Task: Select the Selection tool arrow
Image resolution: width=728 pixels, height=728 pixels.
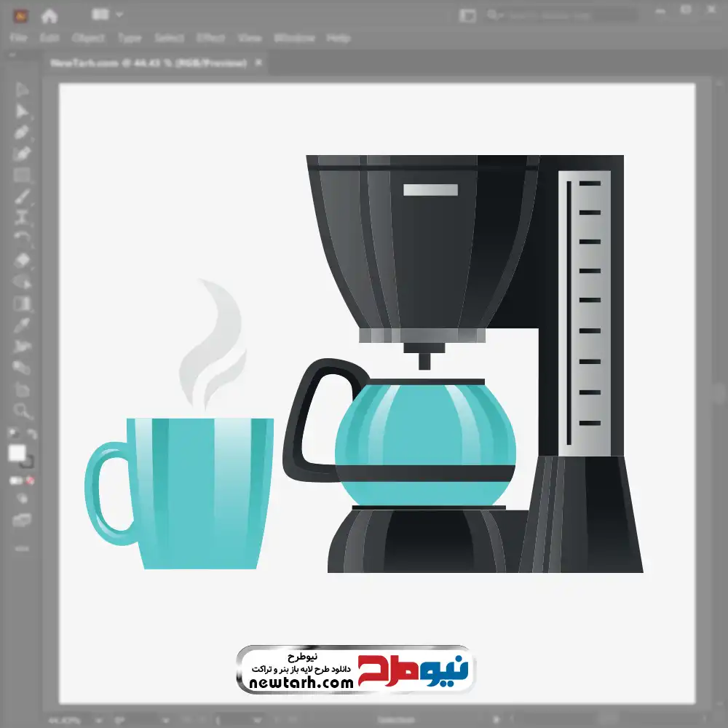Action: [x=22, y=90]
